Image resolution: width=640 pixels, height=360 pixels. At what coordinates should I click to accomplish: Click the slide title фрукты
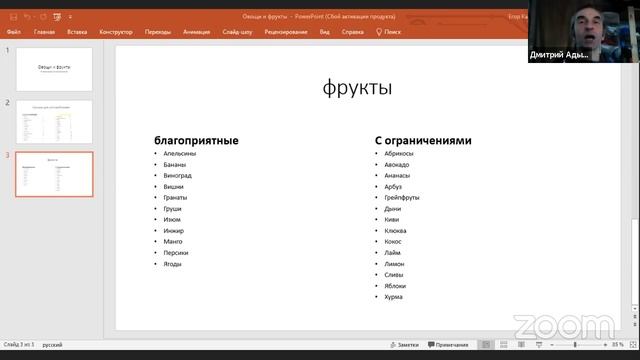click(x=357, y=87)
